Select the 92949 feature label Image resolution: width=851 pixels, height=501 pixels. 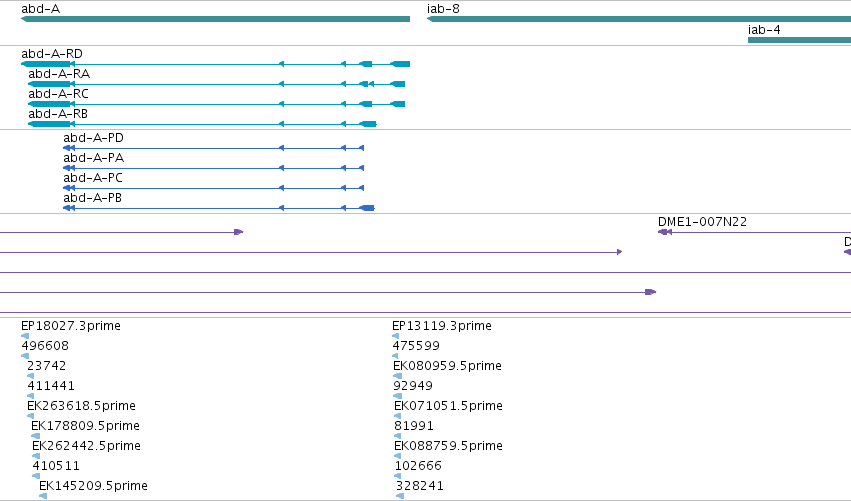pyautogui.click(x=413, y=386)
